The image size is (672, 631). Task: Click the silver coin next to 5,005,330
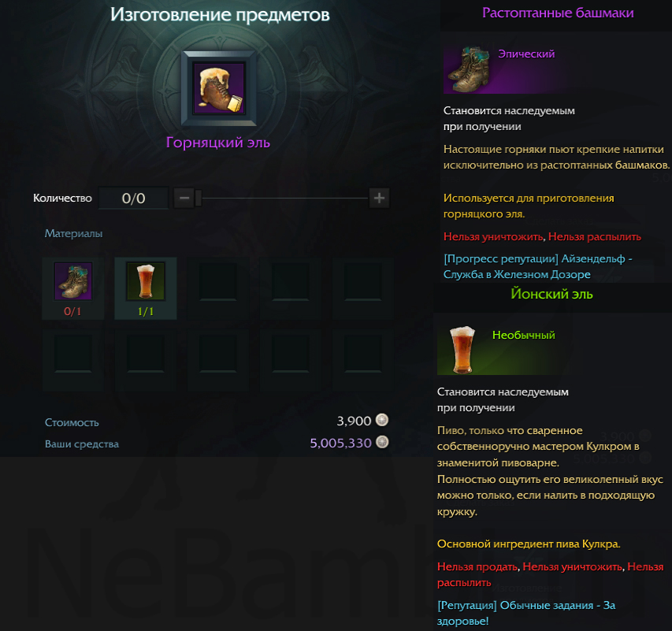click(x=382, y=442)
